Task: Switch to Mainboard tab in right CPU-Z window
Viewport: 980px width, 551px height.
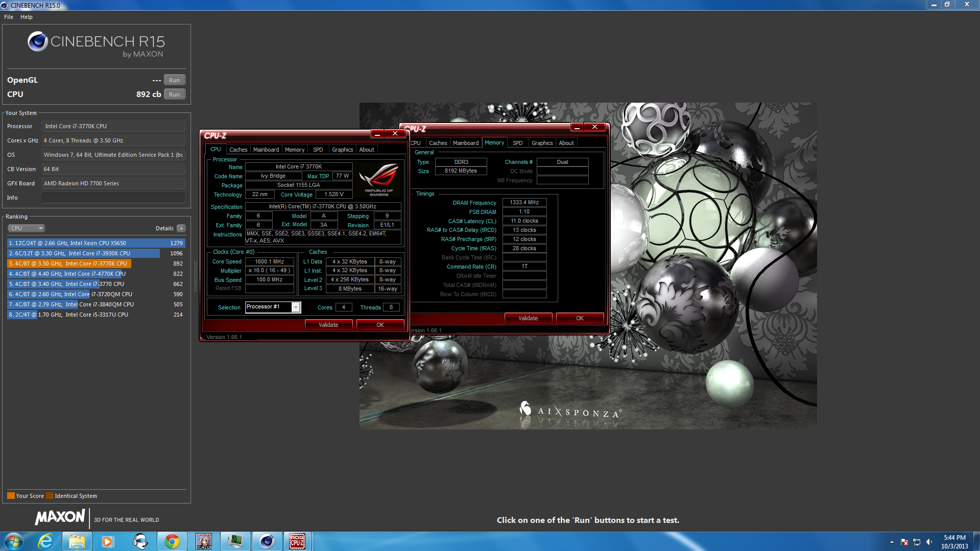Action: [x=466, y=143]
